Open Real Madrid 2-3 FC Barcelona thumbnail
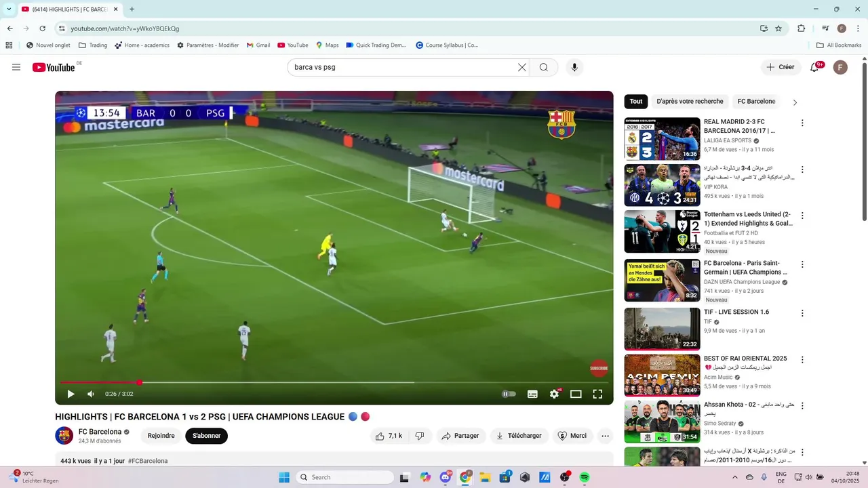This screenshot has width=868, height=488. [x=662, y=139]
